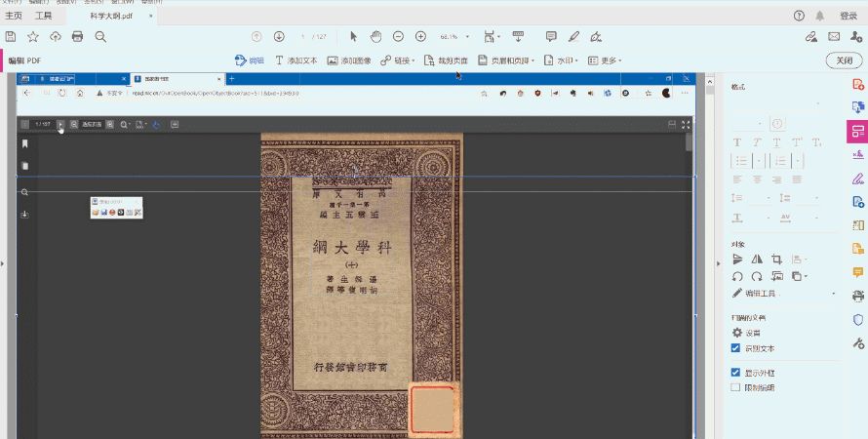
Task: Go to next page down arrow
Action: click(279, 36)
